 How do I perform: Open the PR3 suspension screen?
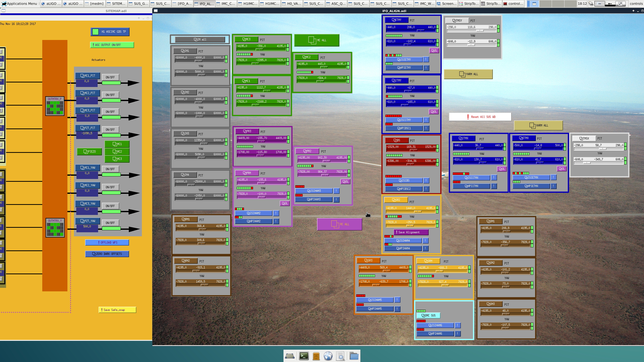(x=247, y=131)
